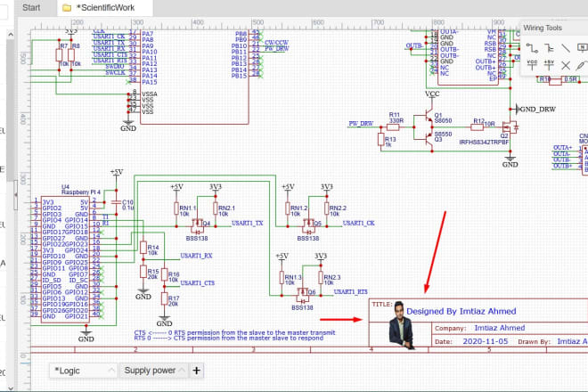588x392 pixels.
Task: Select the Wire tool in Wiring Tools
Action: coord(532,48)
